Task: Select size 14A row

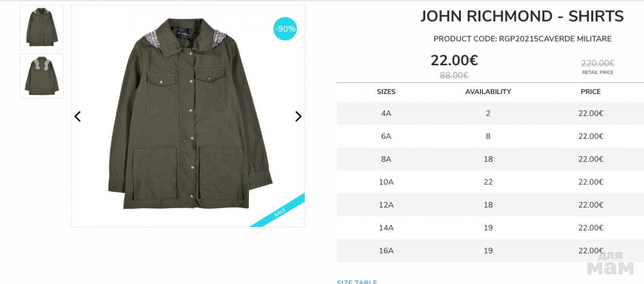Action: click(491, 228)
